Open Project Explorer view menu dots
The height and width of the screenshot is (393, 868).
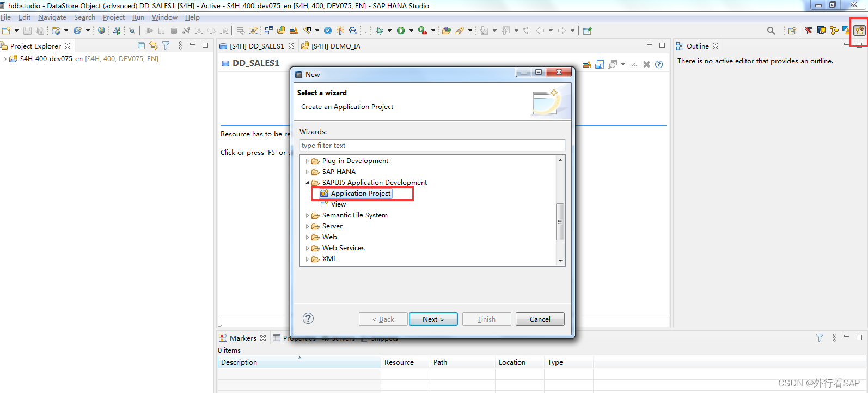pyautogui.click(x=180, y=46)
